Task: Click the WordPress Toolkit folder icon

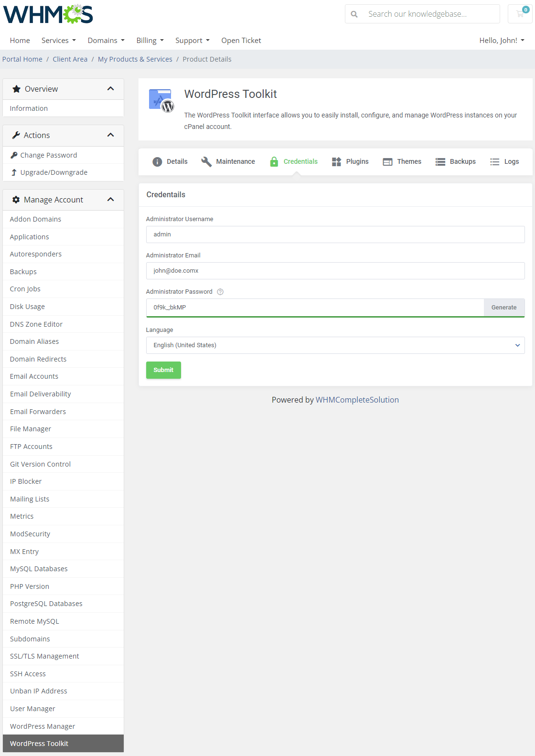Action: tap(161, 100)
